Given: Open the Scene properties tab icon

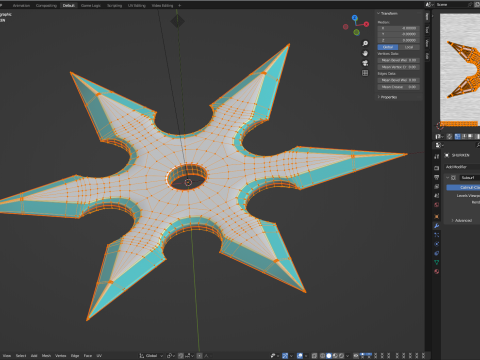Looking at the screenshot, I should point(436,195).
